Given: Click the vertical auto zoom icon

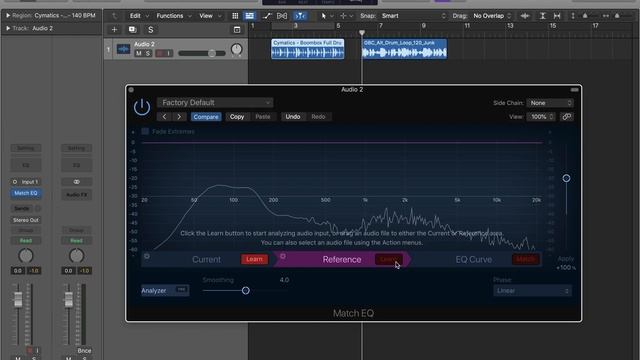Looking at the screenshot, I should (x=542, y=16).
